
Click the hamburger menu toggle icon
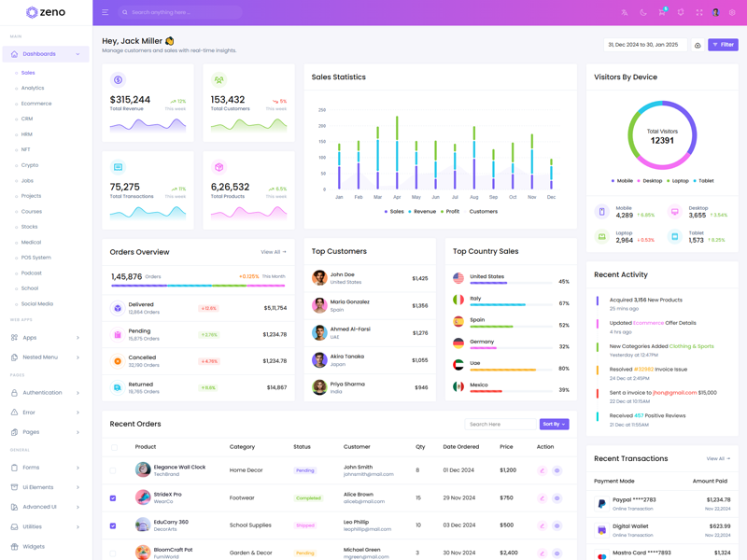(x=106, y=12)
